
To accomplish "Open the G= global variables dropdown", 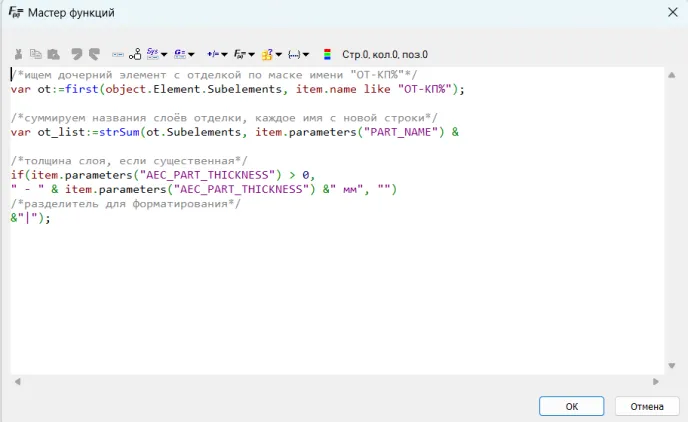I will (184, 54).
